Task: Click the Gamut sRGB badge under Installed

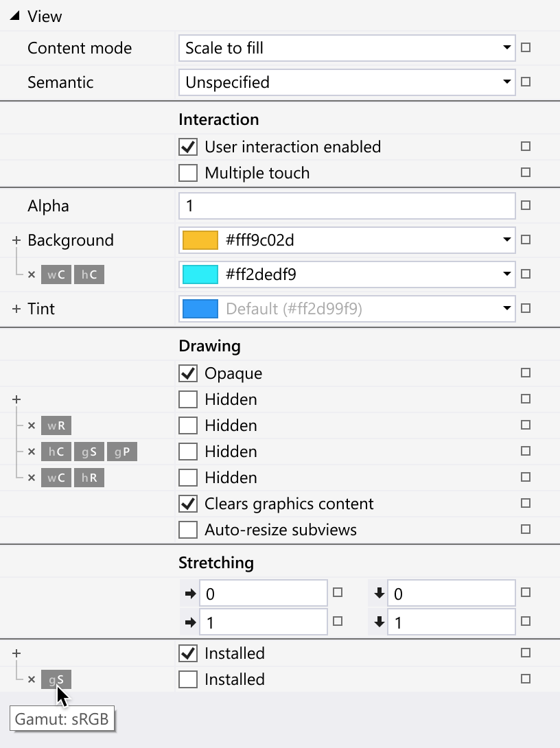Action: (56, 679)
